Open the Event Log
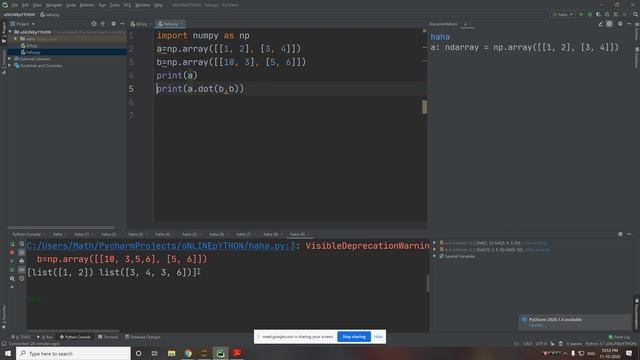Image resolution: width=640 pixels, height=360 pixels. click(619, 337)
